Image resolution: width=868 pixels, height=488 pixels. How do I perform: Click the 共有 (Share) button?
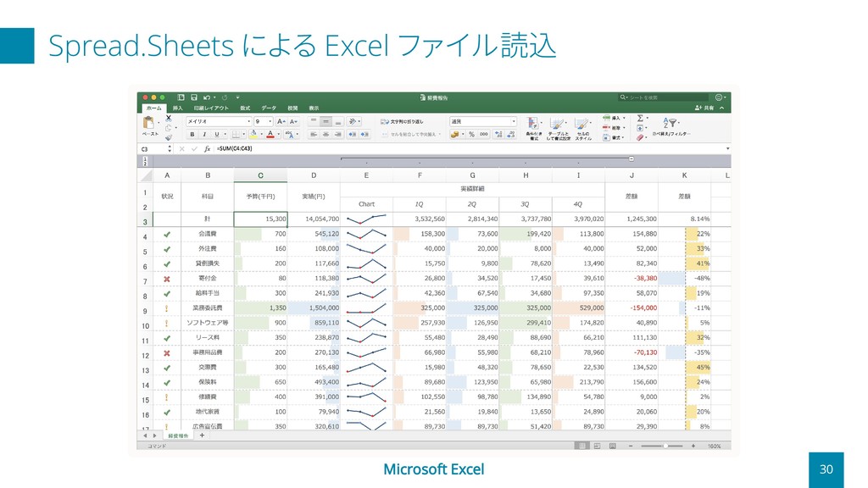(x=704, y=108)
